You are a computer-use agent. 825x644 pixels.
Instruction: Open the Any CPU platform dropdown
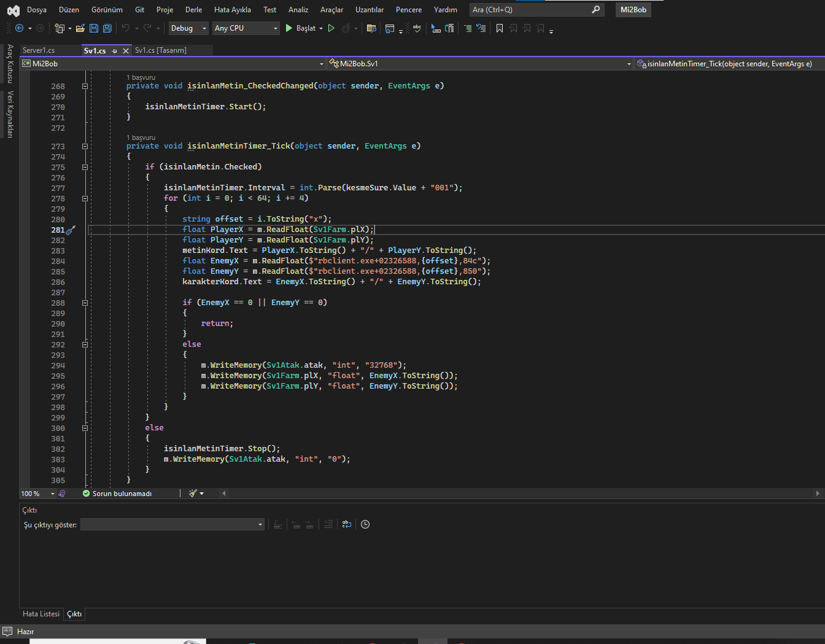(246, 28)
